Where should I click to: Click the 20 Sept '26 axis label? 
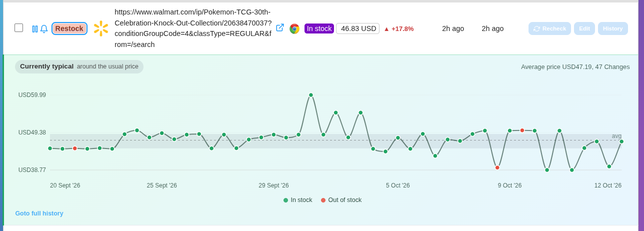(65, 185)
